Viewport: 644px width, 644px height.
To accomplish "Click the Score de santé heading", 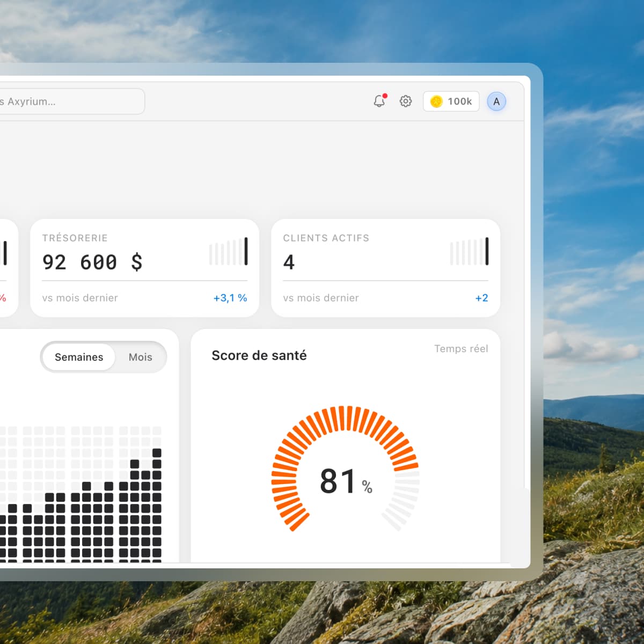I will coord(259,355).
